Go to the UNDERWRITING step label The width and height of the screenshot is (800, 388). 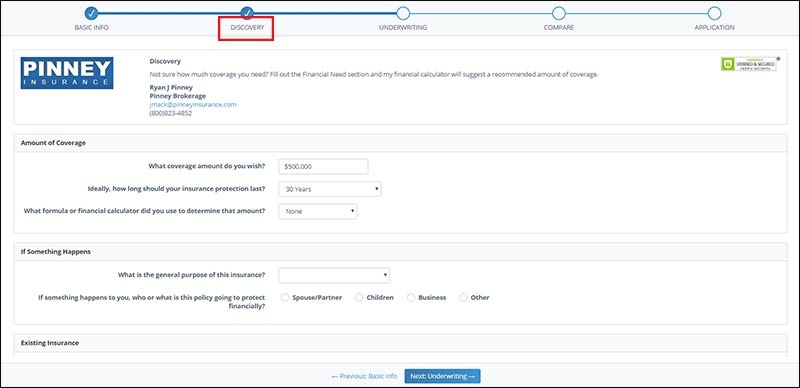pyautogui.click(x=403, y=28)
